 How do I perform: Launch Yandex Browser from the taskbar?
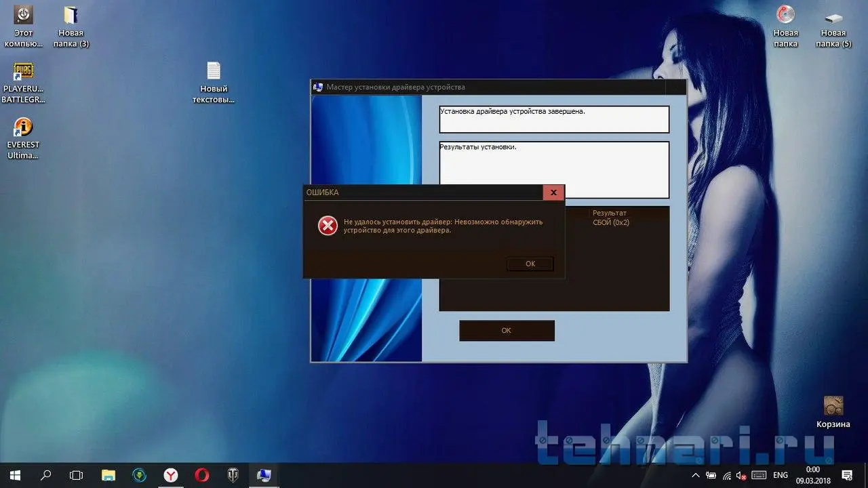pos(170,475)
